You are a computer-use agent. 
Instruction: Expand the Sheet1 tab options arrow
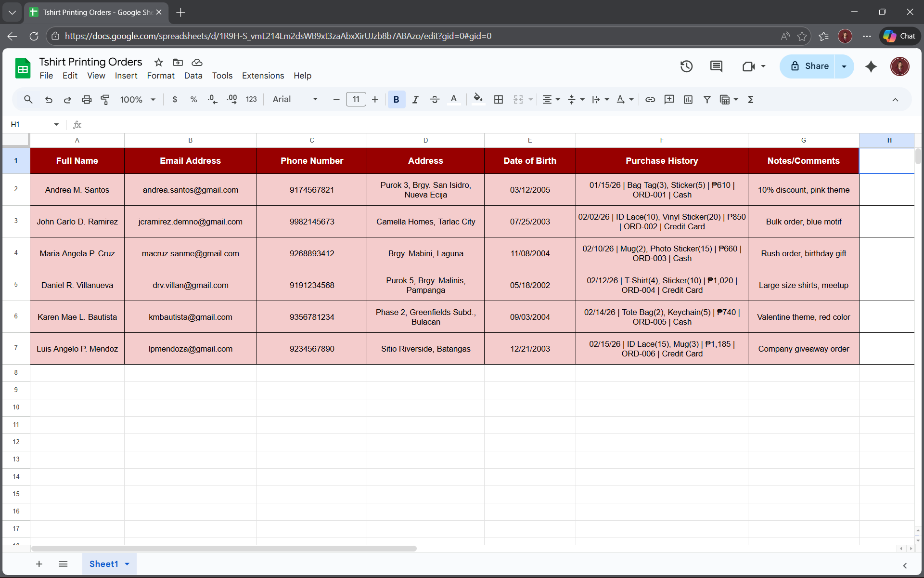(x=127, y=564)
